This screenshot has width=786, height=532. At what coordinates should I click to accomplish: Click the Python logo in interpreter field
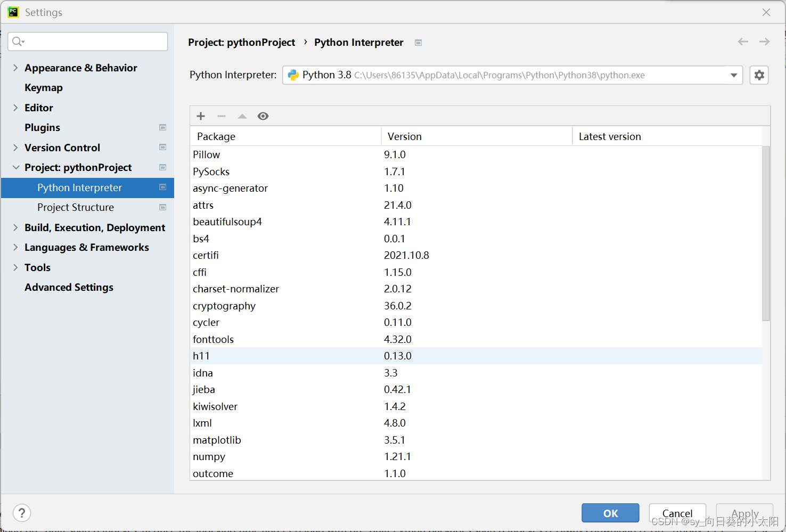[293, 75]
